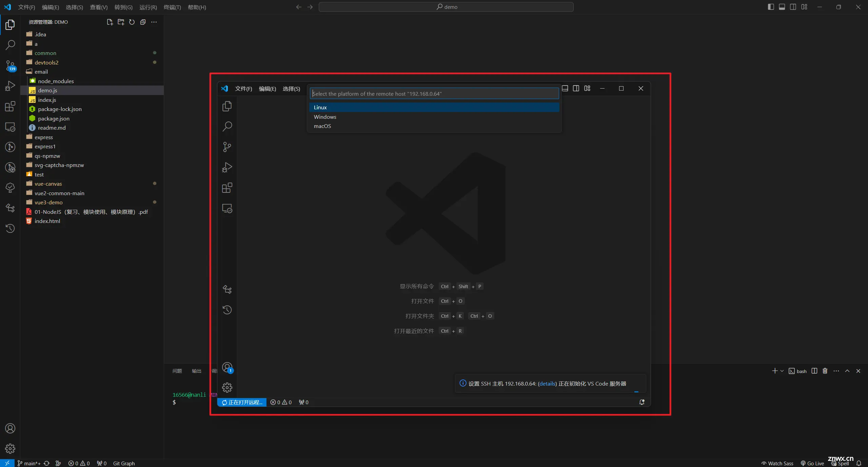The width and height of the screenshot is (868, 467).
Task: Switch to 问题 tab in panel
Action: pyautogui.click(x=177, y=371)
